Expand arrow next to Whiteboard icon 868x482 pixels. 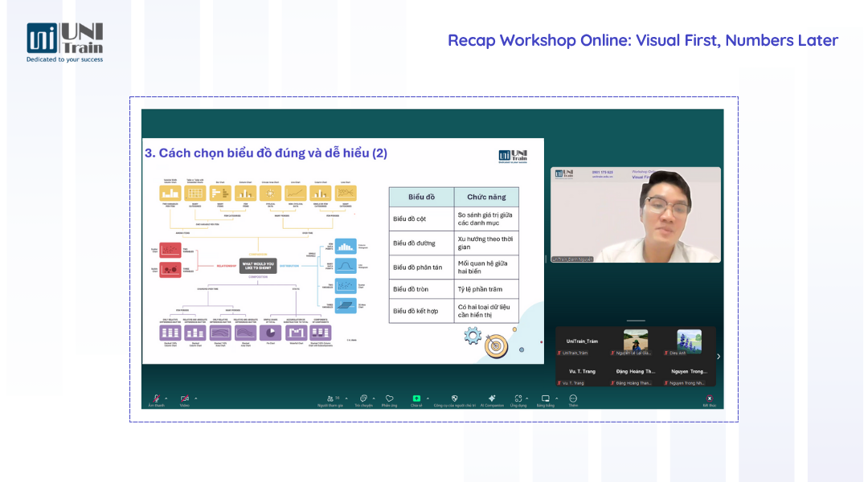tap(556, 398)
